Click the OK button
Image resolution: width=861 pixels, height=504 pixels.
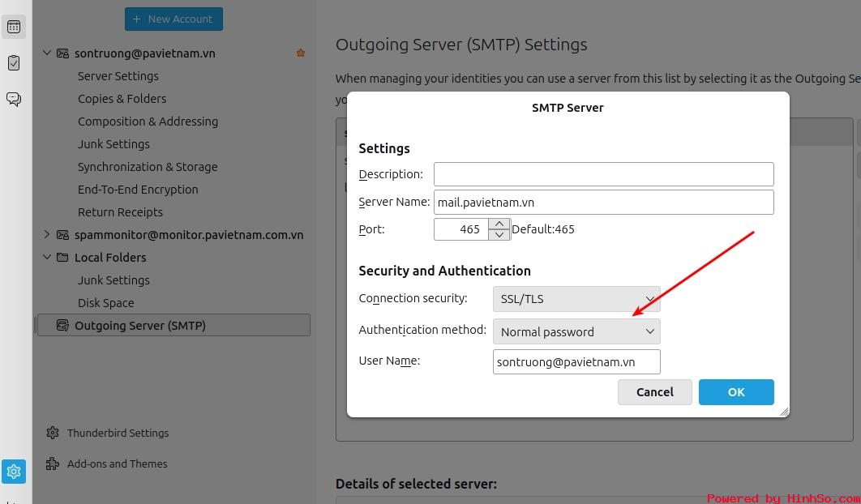(736, 392)
